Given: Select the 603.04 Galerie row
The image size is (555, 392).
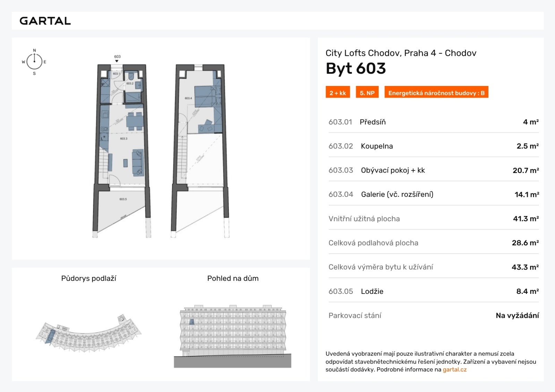Looking at the screenshot, I should (x=434, y=194).
